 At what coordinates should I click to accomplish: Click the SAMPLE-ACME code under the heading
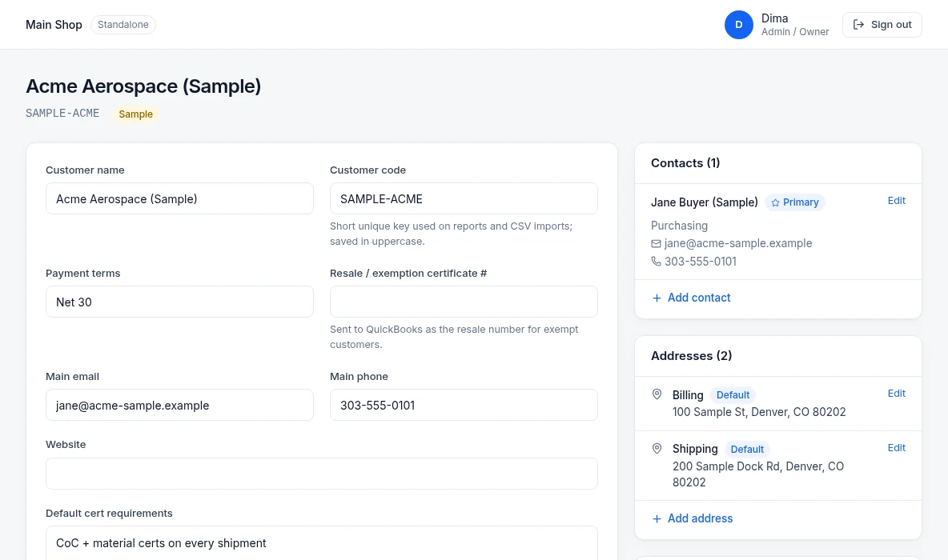[x=62, y=113]
